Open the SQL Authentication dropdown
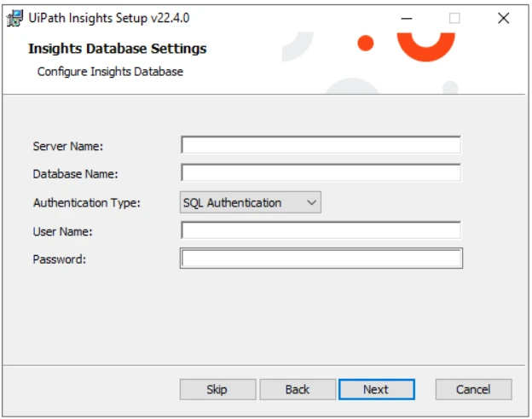Image resolution: width=532 pixels, height=419 pixels. 251,202
